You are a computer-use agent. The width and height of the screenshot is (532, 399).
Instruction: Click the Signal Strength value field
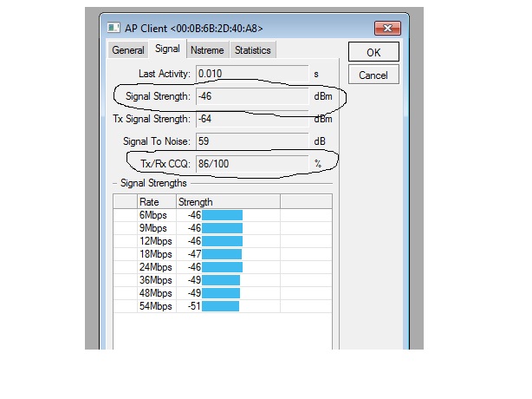252,96
